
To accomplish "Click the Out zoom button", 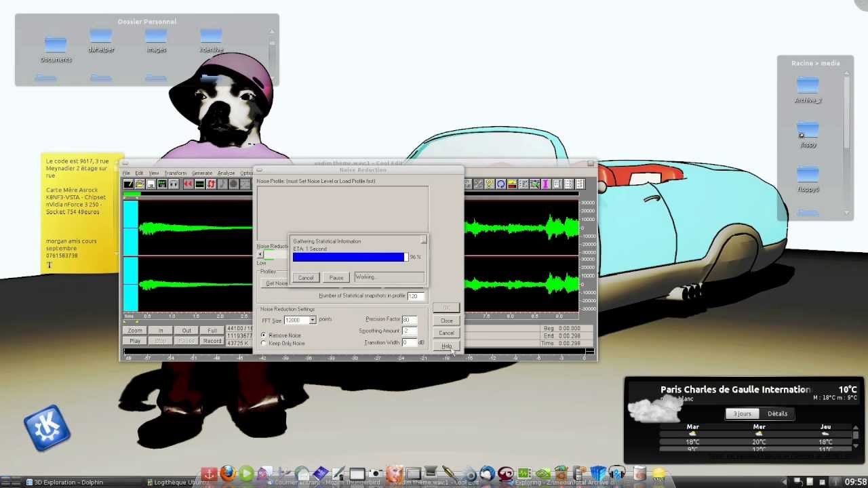I will point(186,331).
